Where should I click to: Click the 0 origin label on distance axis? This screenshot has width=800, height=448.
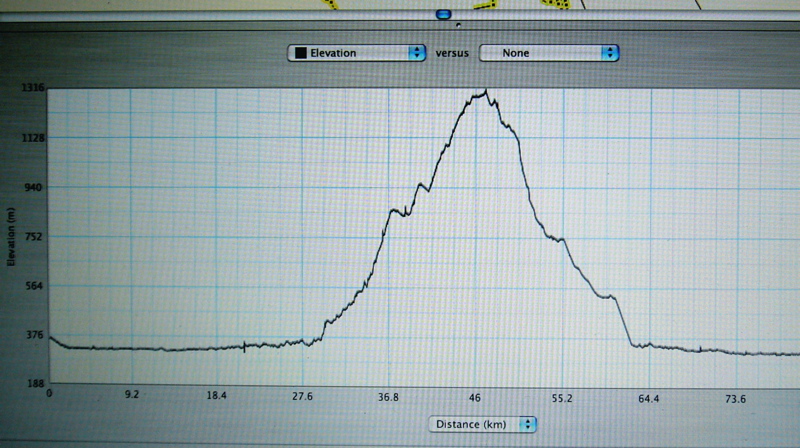(x=50, y=398)
